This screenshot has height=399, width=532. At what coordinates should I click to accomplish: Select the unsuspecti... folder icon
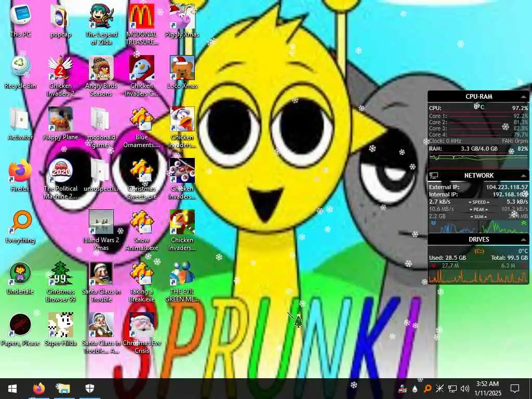click(x=101, y=176)
